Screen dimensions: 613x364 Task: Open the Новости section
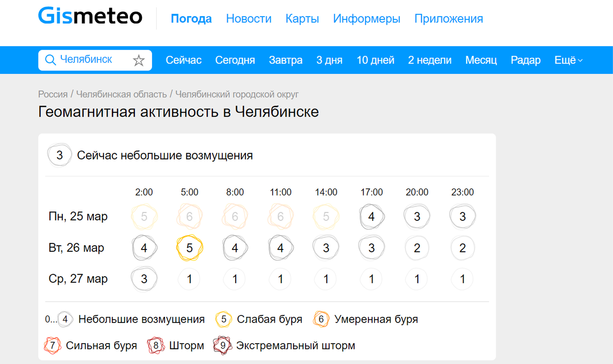(x=249, y=19)
